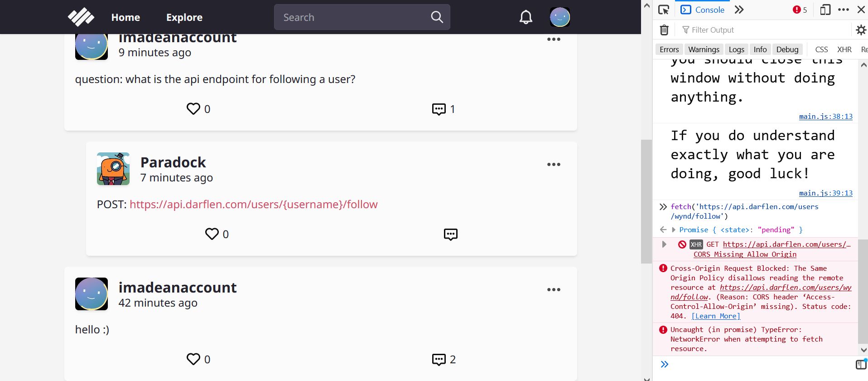Screen dimensions: 868x381
Task: Open console settings gear
Action: [861, 30]
